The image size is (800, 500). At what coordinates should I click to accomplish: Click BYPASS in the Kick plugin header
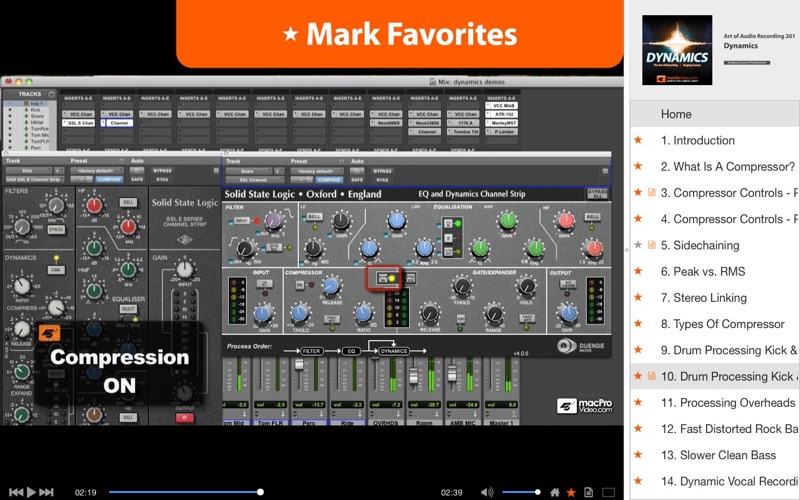coord(162,170)
